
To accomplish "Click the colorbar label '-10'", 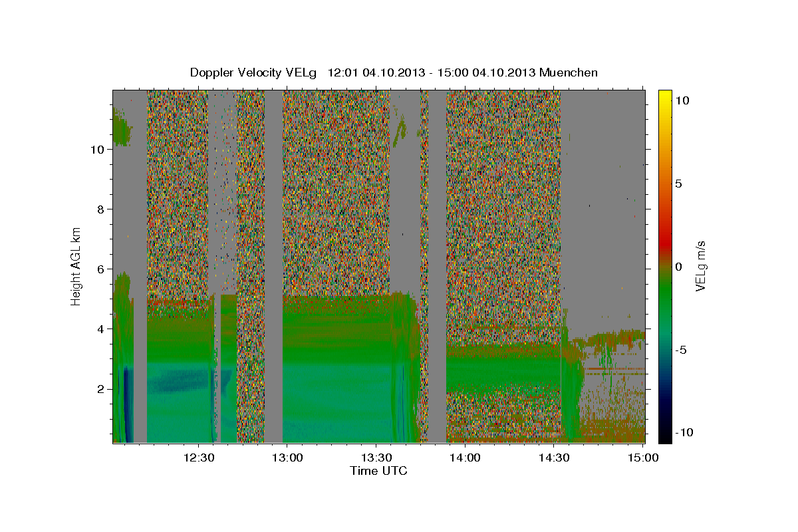I will [684, 433].
